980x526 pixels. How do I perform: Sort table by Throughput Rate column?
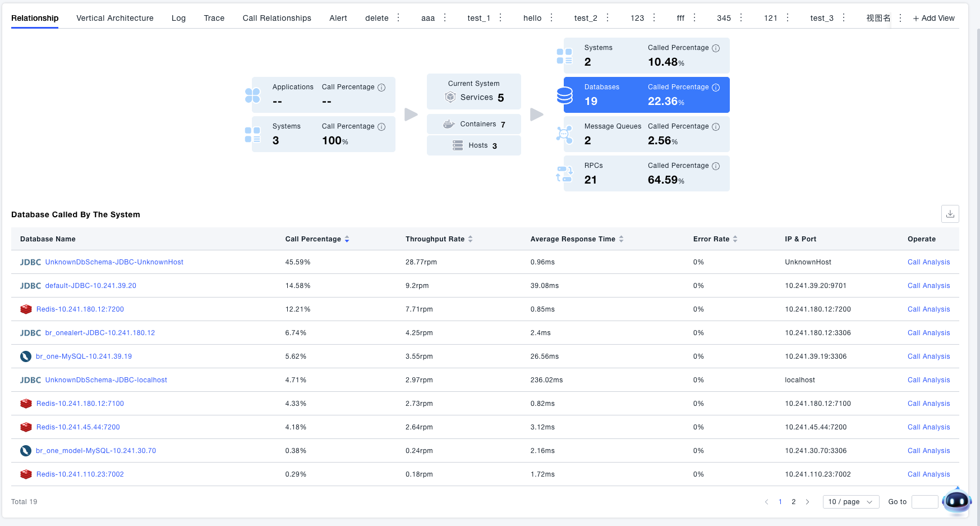470,239
